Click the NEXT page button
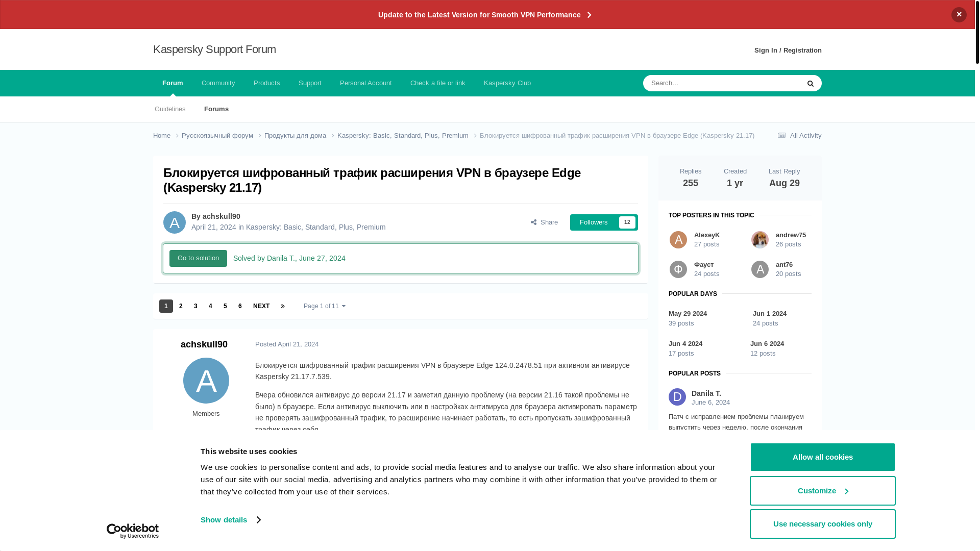The width and height of the screenshot is (980, 551). pyautogui.click(x=261, y=306)
